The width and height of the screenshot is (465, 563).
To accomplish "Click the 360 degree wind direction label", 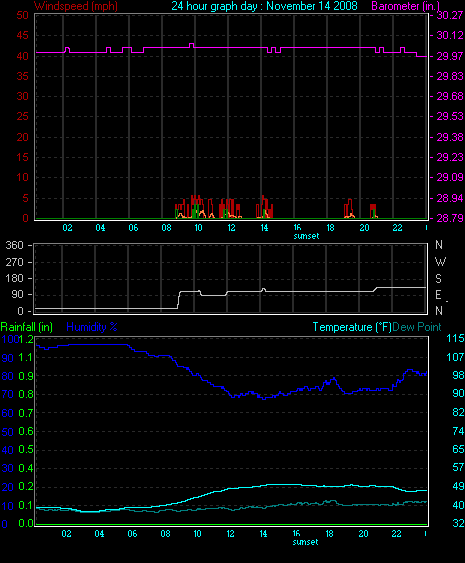I will tap(14, 245).
